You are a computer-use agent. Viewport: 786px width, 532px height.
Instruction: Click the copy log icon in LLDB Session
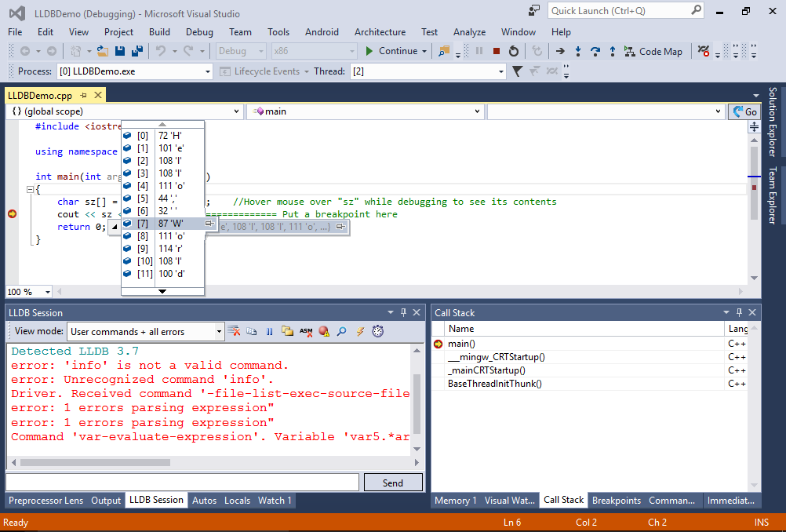[252, 331]
